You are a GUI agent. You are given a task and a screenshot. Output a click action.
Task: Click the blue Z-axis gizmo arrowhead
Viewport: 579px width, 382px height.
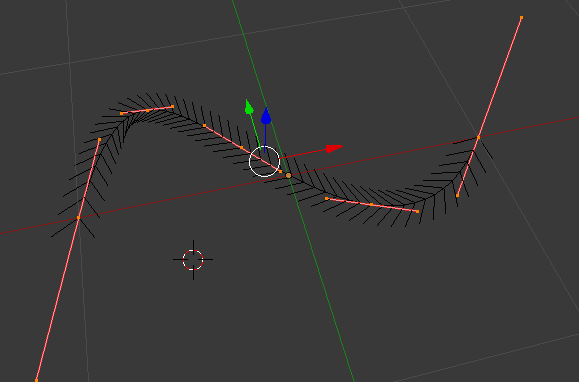click(x=266, y=116)
